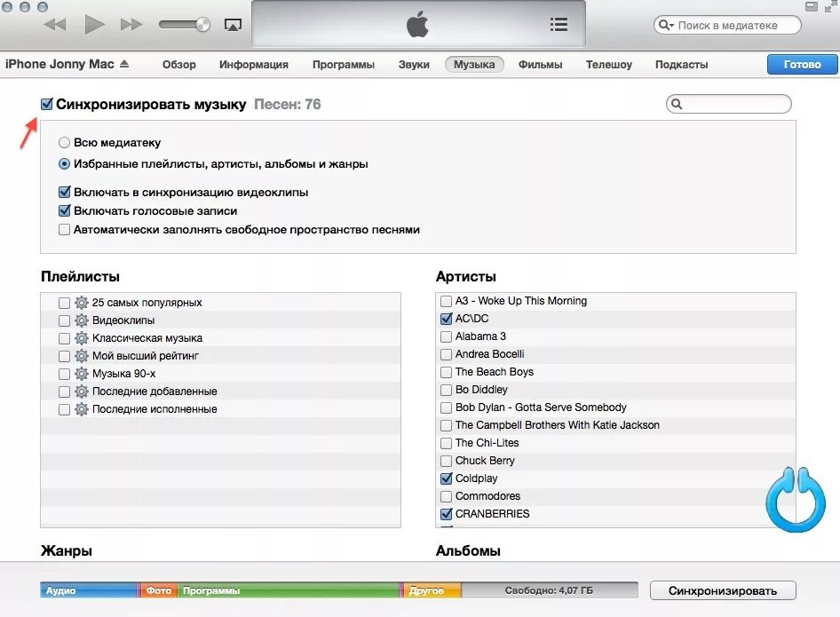Check the Andrea Bocelli artist

[446, 354]
